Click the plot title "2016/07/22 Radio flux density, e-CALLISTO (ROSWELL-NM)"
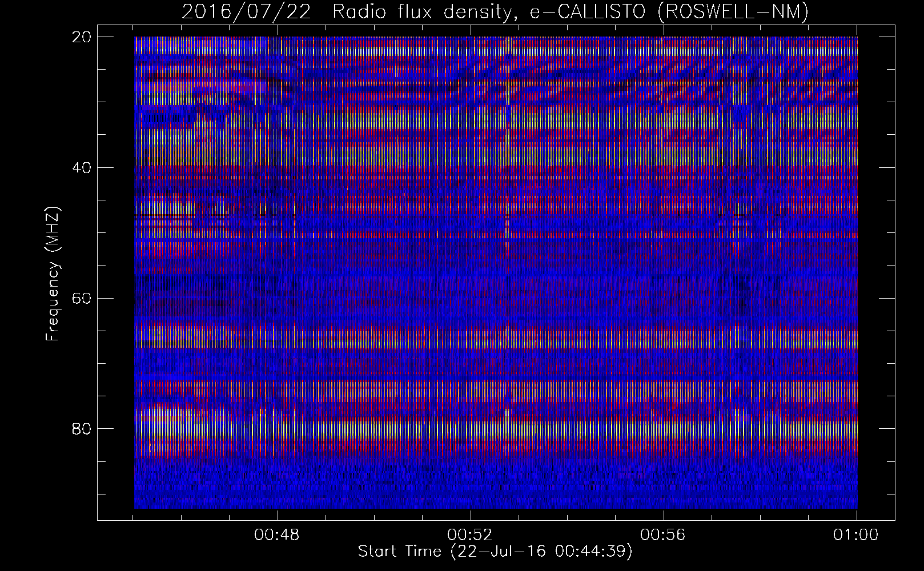 (x=495, y=11)
